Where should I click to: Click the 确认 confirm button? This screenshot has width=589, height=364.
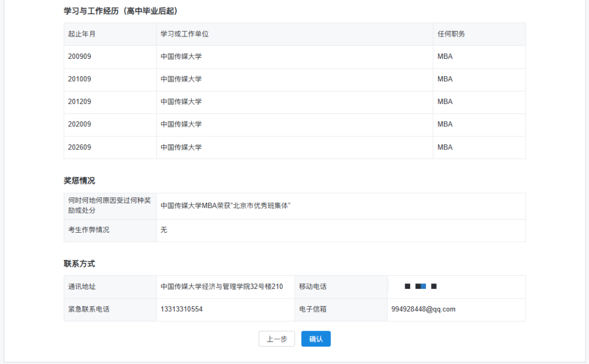(x=316, y=338)
